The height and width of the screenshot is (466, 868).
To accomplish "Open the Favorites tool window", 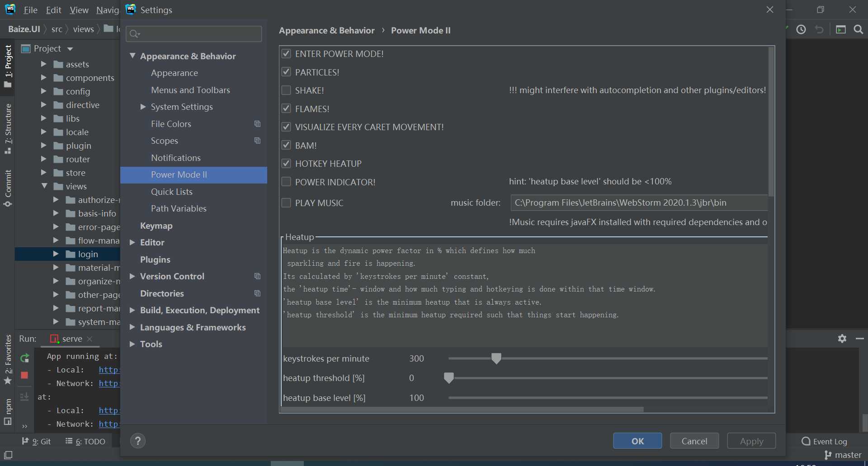I will click(8, 359).
